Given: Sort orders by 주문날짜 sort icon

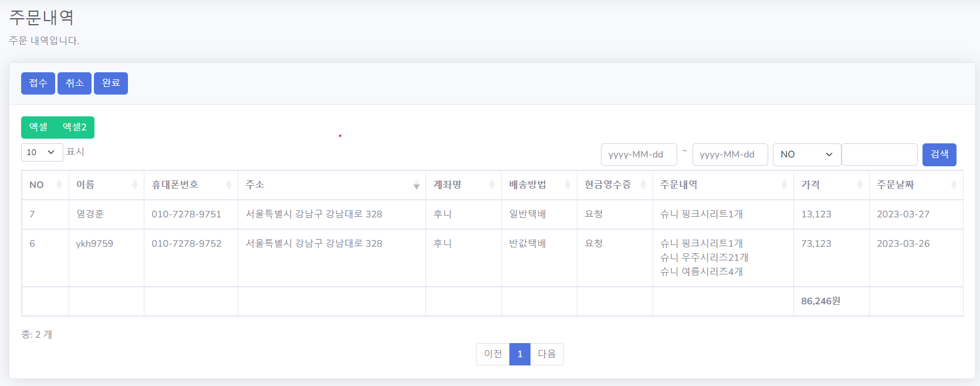Looking at the screenshot, I should pos(953,184).
